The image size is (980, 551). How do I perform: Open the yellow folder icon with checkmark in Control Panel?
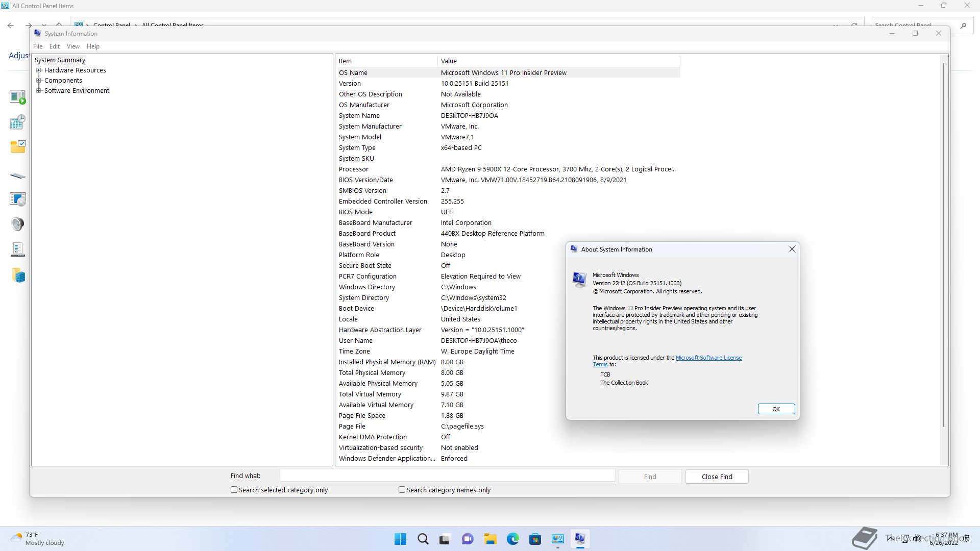click(18, 147)
